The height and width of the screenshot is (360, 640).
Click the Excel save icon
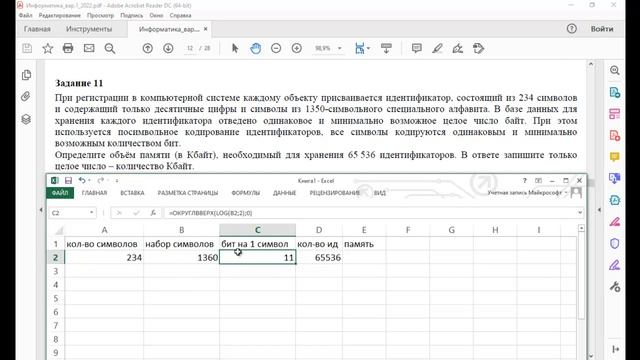[x=68, y=180]
